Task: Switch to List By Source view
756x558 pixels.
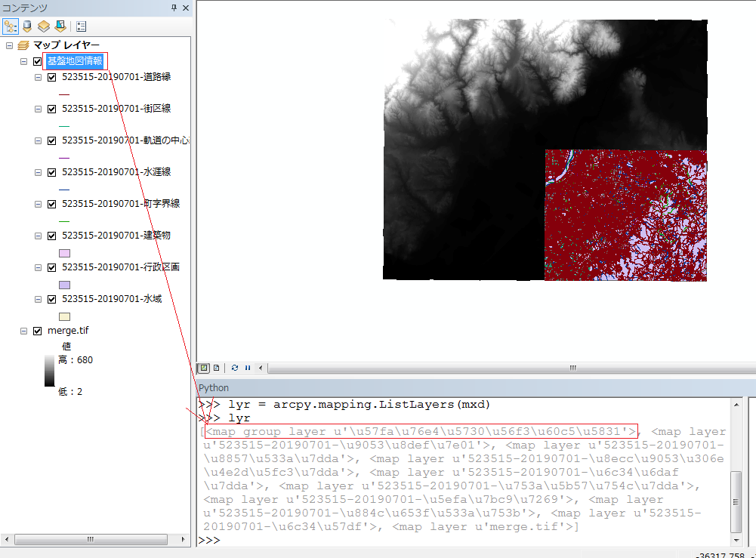Action: coord(29,26)
